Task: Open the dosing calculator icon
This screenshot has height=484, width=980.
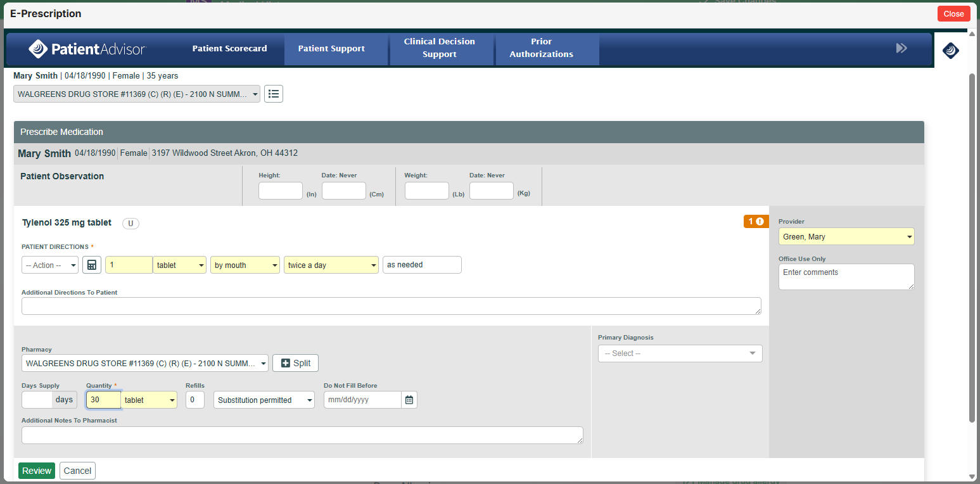Action: point(92,264)
